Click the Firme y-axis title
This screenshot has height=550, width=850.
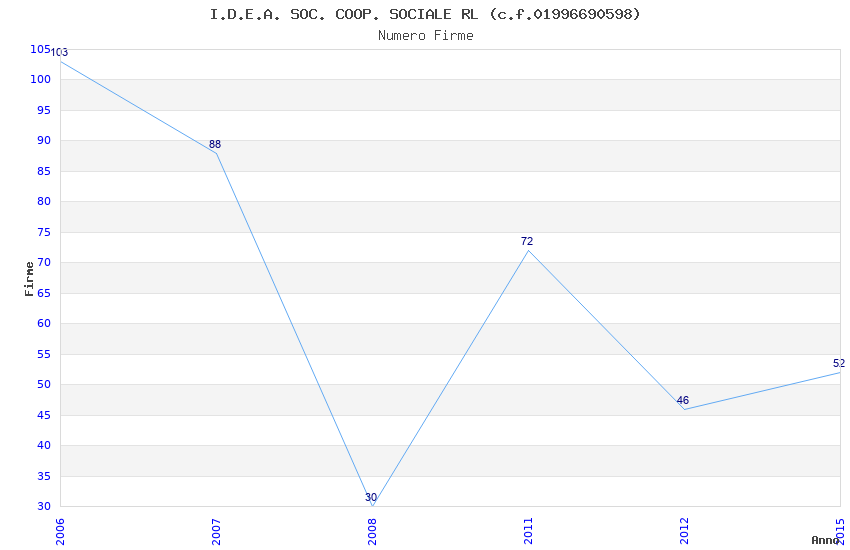29,279
